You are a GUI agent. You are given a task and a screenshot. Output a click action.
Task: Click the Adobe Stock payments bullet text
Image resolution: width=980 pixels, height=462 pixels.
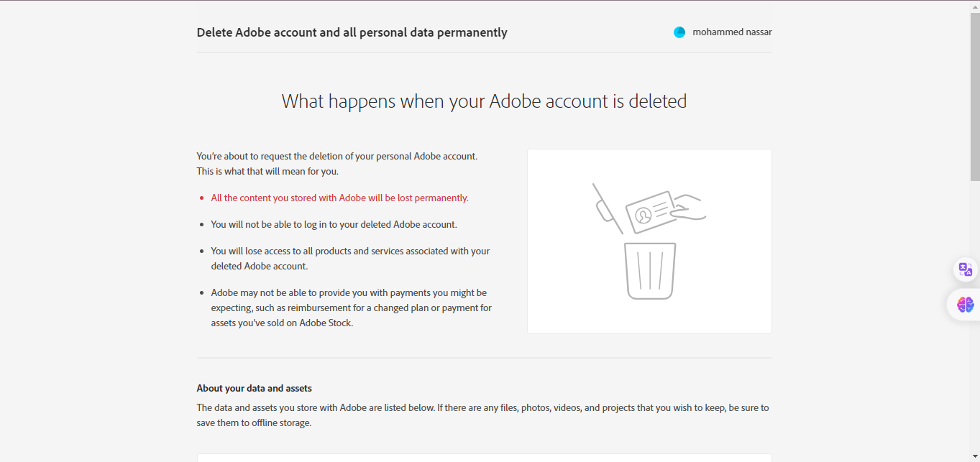pyautogui.click(x=351, y=308)
